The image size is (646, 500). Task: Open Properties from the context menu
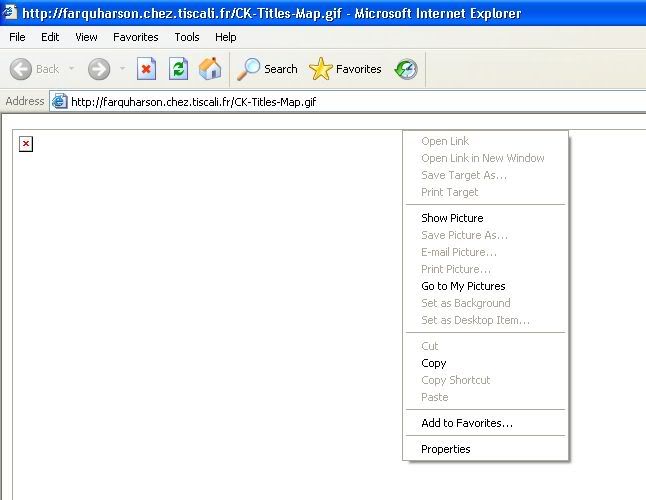[x=485, y=449]
